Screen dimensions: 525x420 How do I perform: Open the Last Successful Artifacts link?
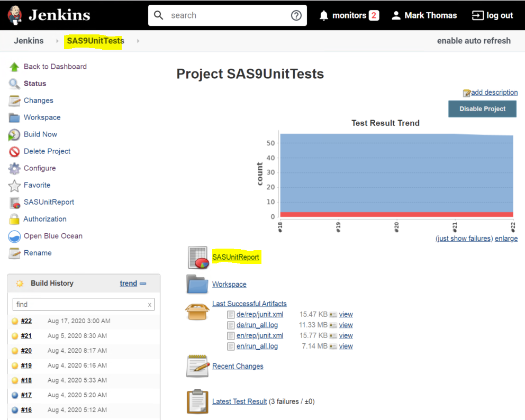coord(249,304)
